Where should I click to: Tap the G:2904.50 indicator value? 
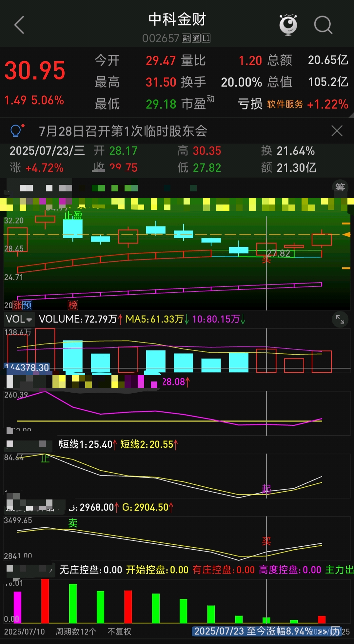pos(148,507)
